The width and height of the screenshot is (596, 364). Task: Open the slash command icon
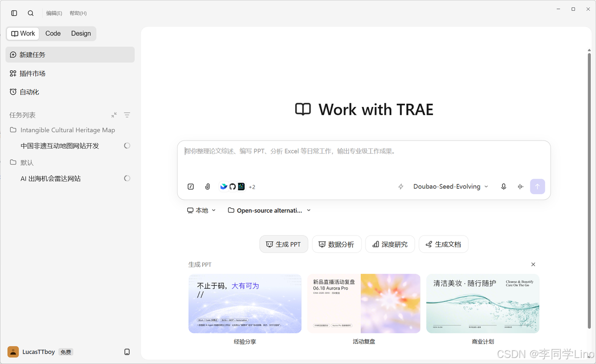[x=191, y=187]
